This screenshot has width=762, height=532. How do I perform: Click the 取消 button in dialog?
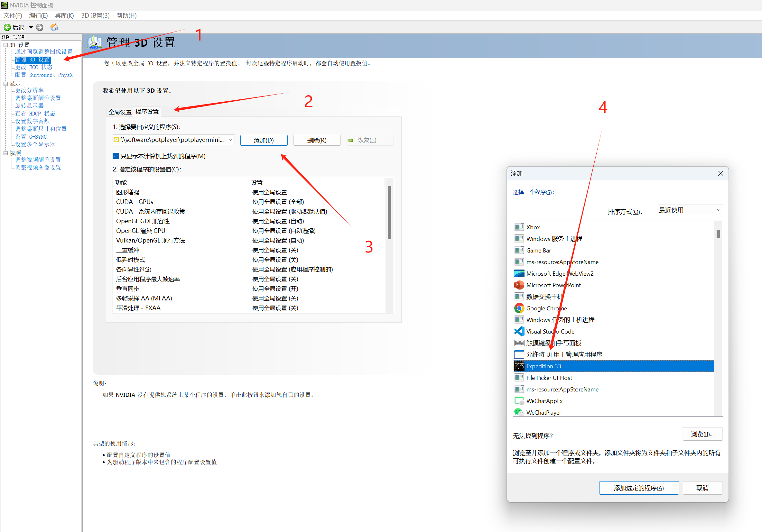702,488
